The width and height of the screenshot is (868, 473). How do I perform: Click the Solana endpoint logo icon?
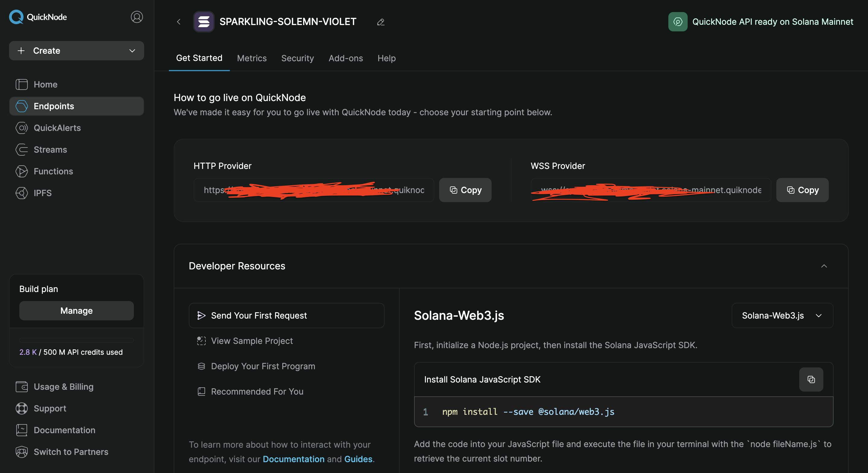coord(204,22)
